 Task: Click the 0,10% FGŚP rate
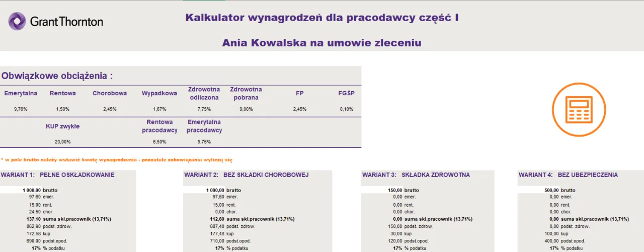(346, 109)
